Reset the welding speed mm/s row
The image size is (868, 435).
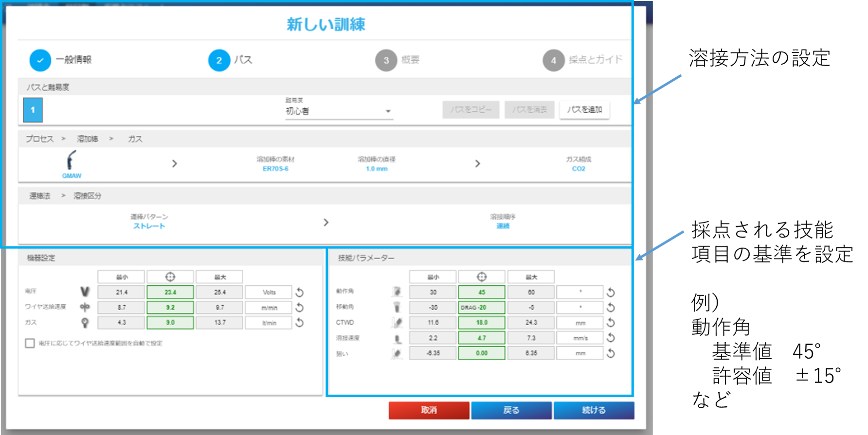(x=611, y=338)
